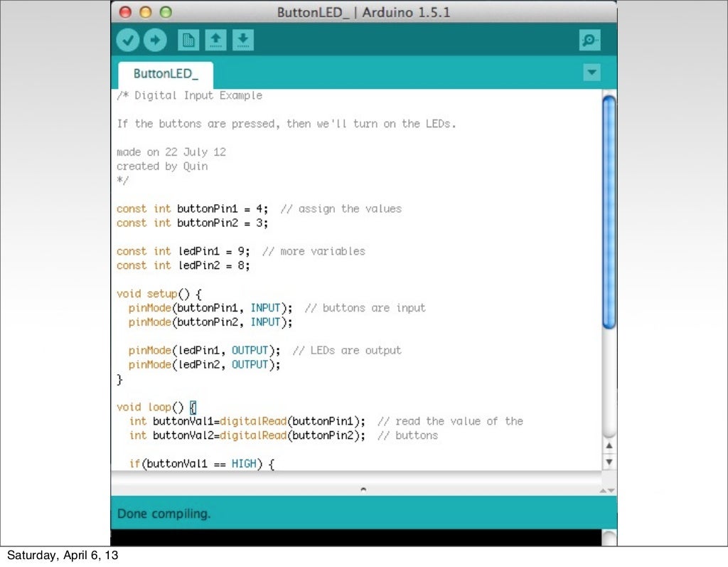
Task: Click the editor scrollbar down arrow
Action: click(609, 462)
